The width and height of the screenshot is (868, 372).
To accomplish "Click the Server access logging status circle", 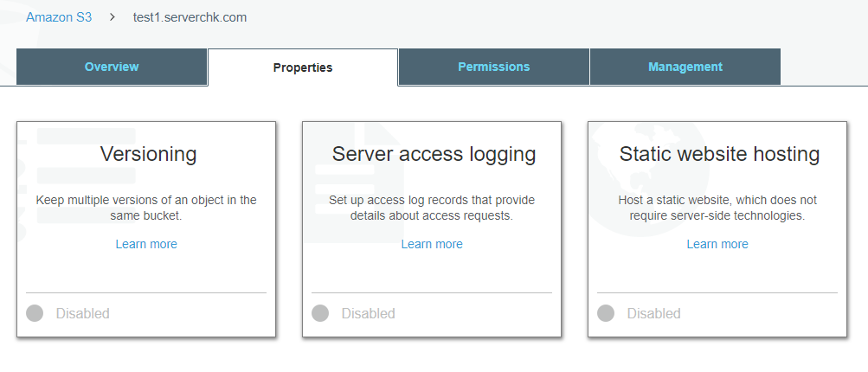I will coord(320,313).
